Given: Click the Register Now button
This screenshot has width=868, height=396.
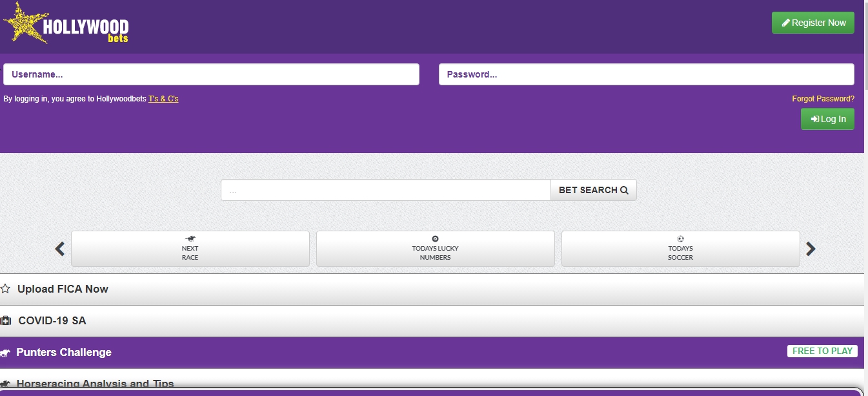Looking at the screenshot, I should point(813,23).
